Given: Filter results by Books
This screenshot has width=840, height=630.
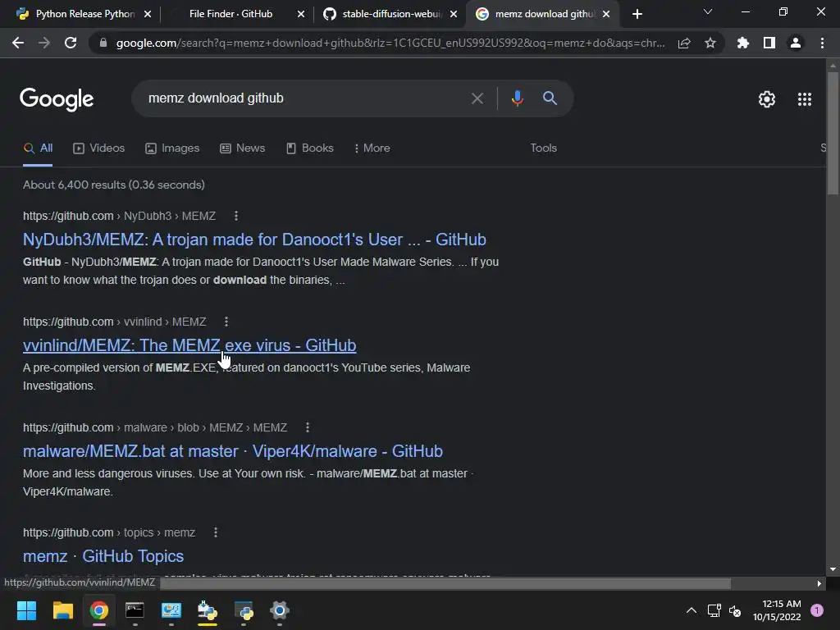Looking at the screenshot, I should click(309, 148).
